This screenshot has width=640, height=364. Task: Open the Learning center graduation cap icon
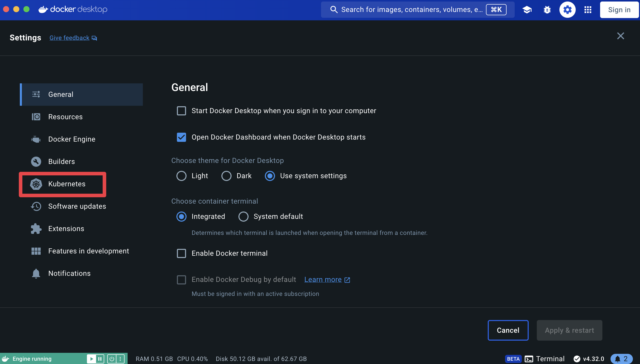pyautogui.click(x=527, y=10)
